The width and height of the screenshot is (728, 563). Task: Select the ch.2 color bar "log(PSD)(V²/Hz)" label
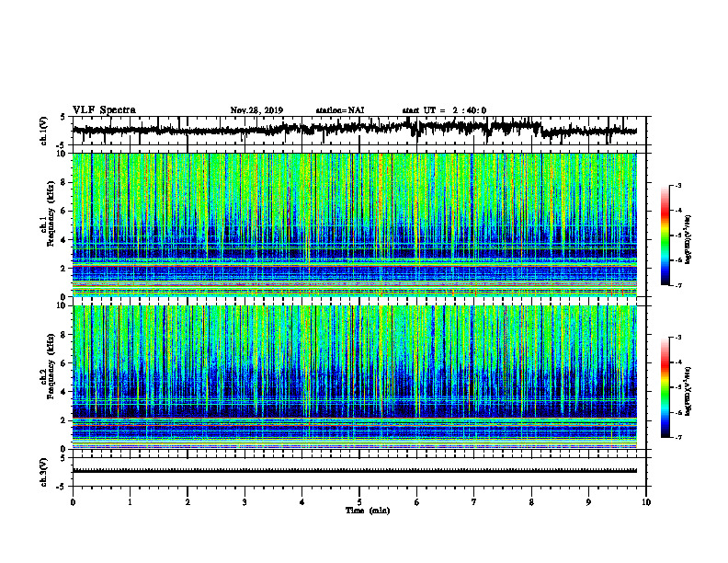(x=688, y=391)
